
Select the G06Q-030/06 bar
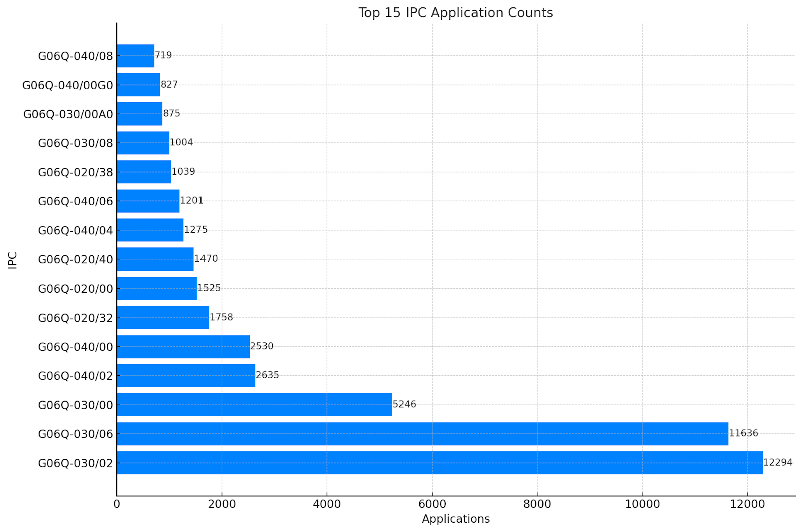click(423, 434)
